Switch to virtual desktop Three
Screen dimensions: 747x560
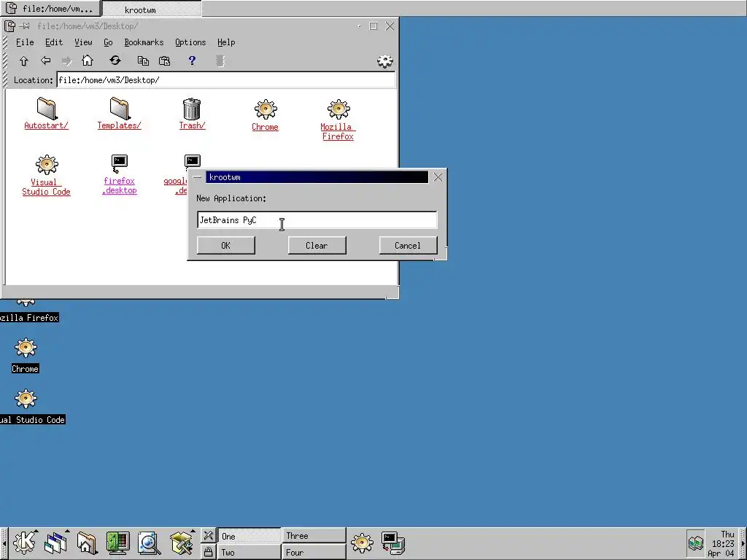tap(314, 536)
